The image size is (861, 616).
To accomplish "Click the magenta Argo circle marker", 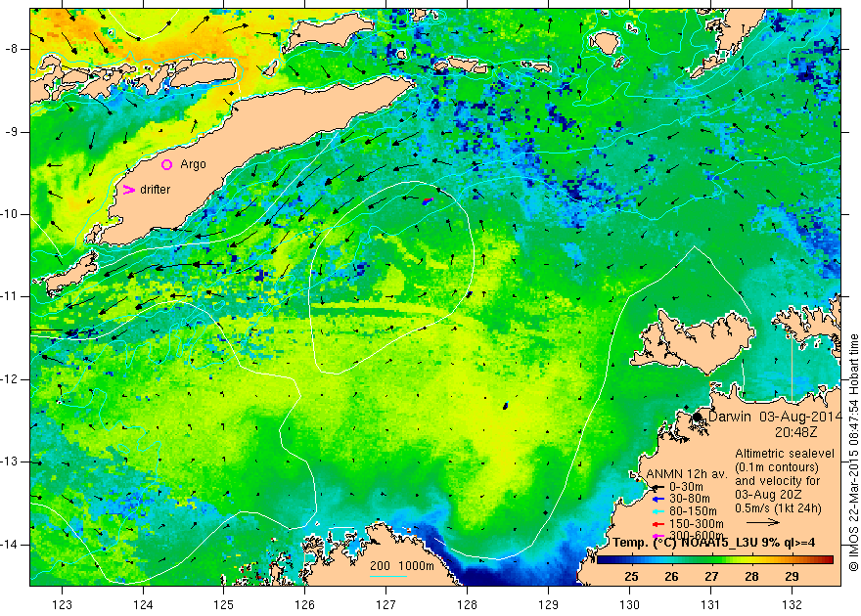I will tap(167, 164).
